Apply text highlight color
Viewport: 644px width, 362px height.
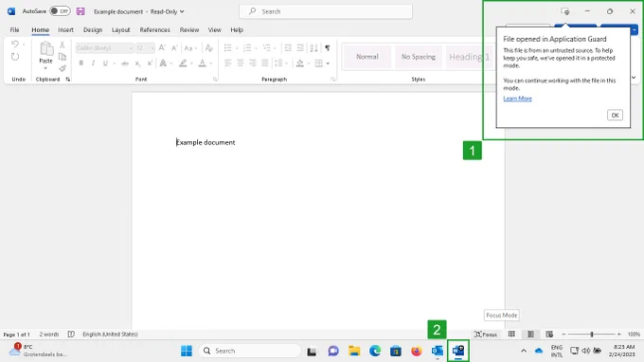pos(183,63)
